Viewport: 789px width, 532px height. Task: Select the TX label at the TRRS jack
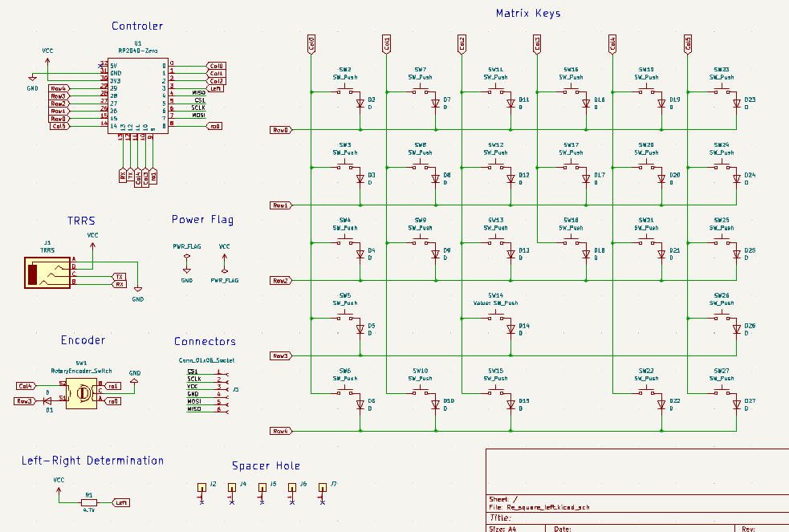point(119,276)
